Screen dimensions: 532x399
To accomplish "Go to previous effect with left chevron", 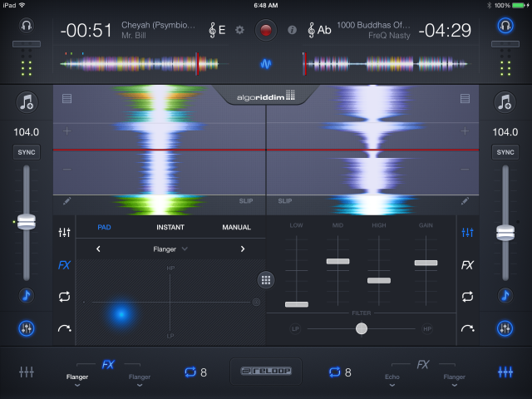I will [98, 249].
